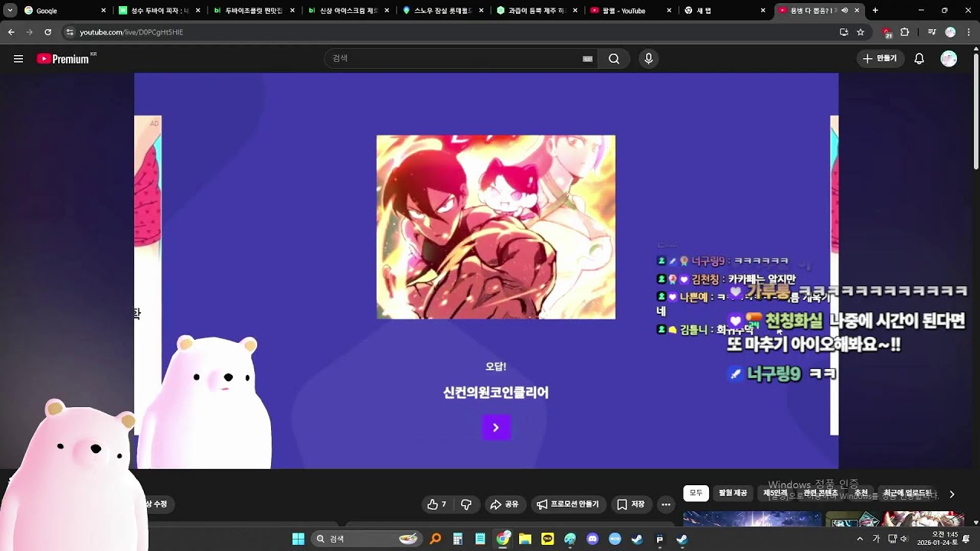Open the on-screen keyboard in the search box
980x551 pixels.
pyautogui.click(x=587, y=59)
